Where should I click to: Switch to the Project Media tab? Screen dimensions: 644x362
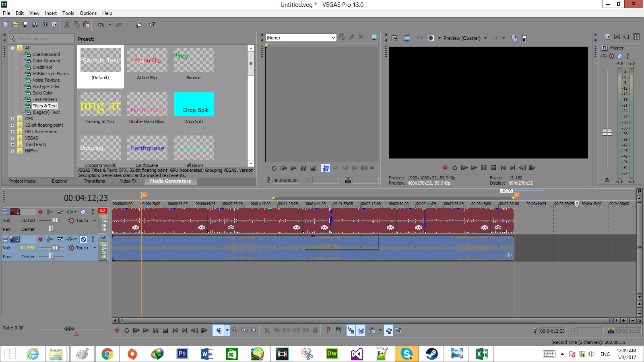point(23,181)
